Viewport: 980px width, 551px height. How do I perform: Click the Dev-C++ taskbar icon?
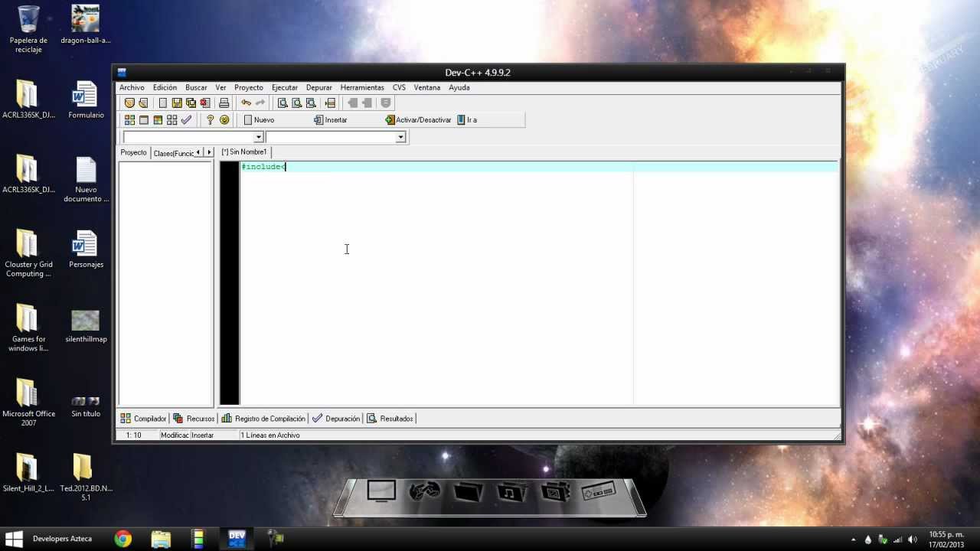pyautogui.click(x=237, y=539)
